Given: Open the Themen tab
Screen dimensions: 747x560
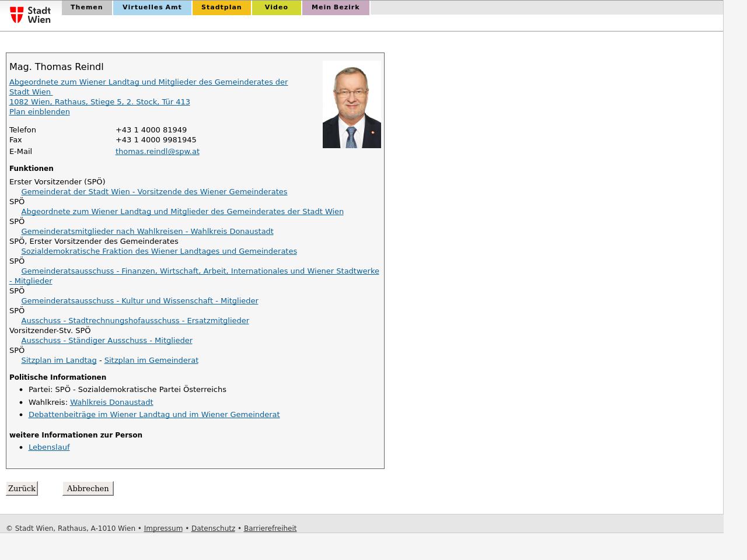Looking at the screenshot, I should tap(86, 8).
